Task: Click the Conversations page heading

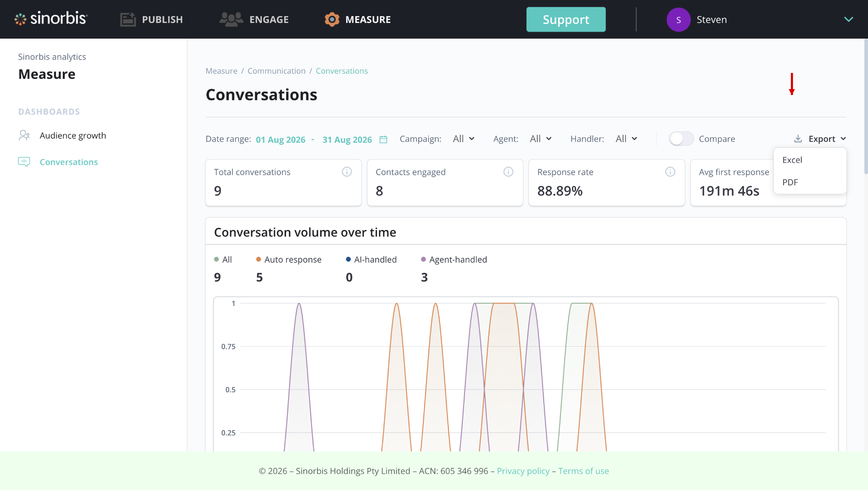Action: 262,95
